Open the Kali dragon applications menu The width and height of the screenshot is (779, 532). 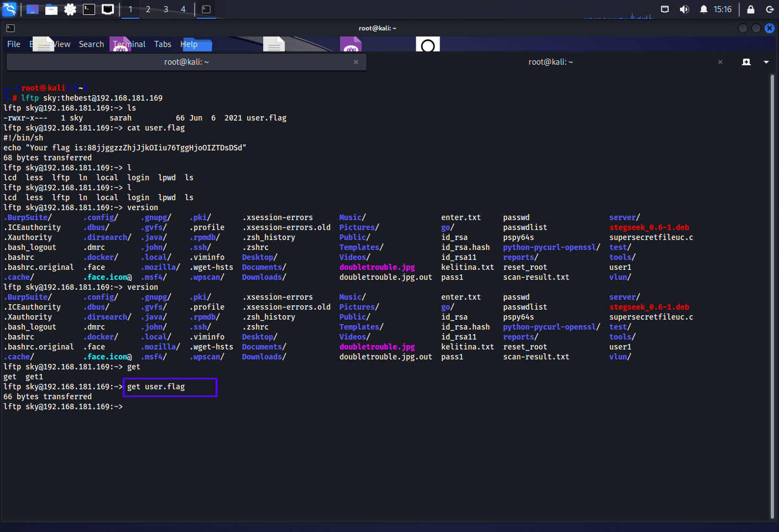(10, 9)
